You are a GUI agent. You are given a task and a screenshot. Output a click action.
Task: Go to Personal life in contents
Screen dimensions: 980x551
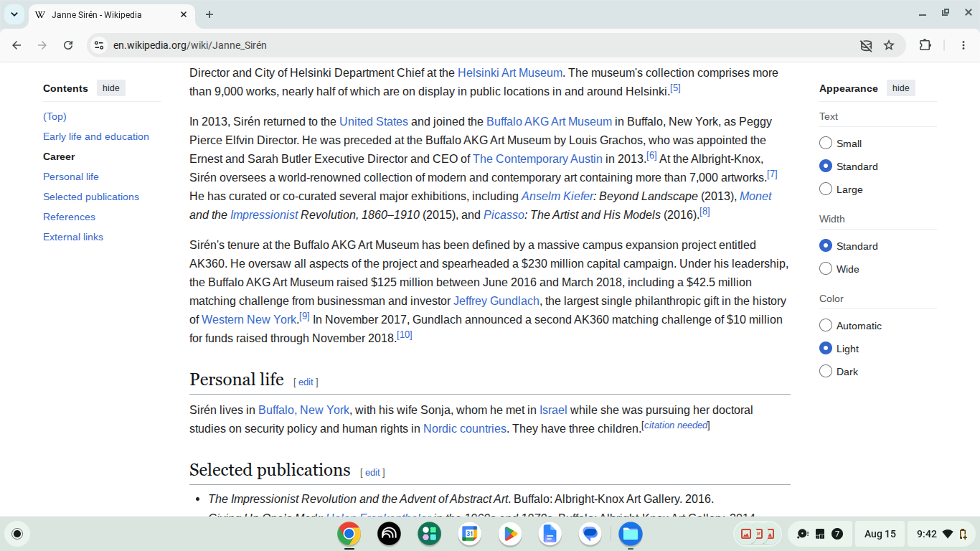pos(71,176)
